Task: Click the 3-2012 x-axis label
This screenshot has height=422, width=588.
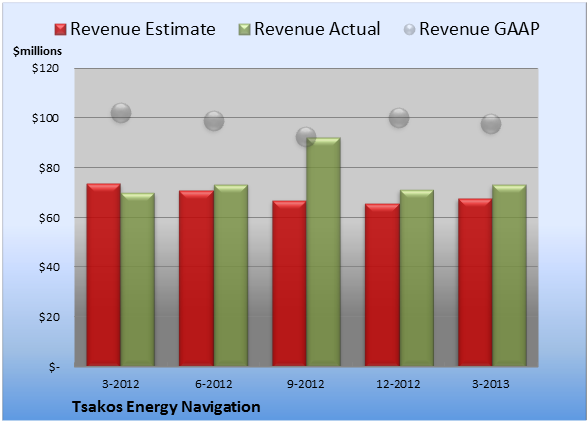Action: (120, 384)
